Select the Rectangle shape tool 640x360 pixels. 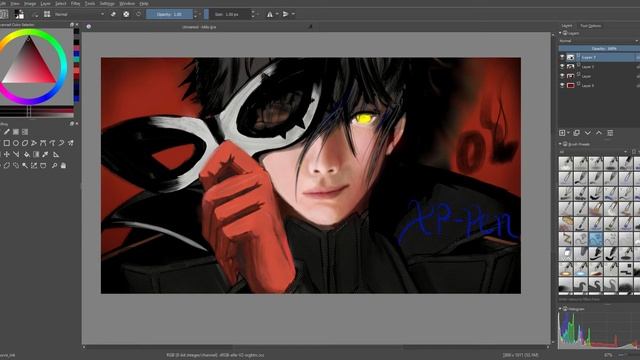click(7, 143)
